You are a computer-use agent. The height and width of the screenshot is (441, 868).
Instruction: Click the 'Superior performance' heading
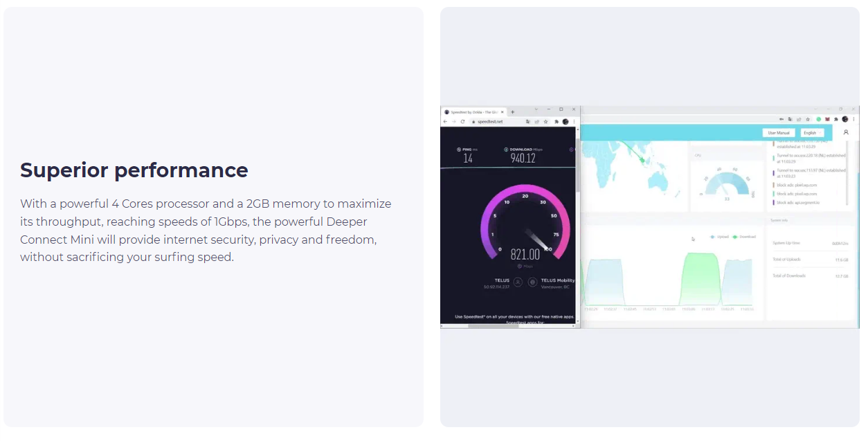(134, 170)
